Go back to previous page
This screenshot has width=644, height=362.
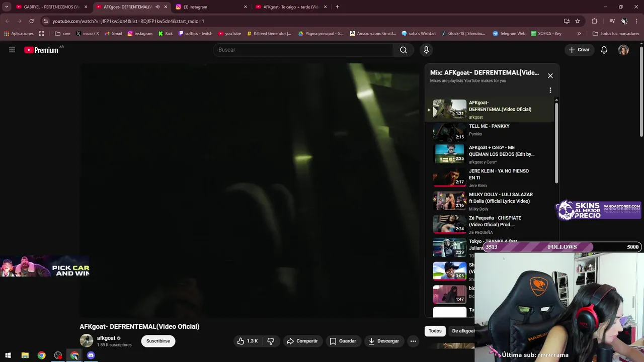pos(7,21)
